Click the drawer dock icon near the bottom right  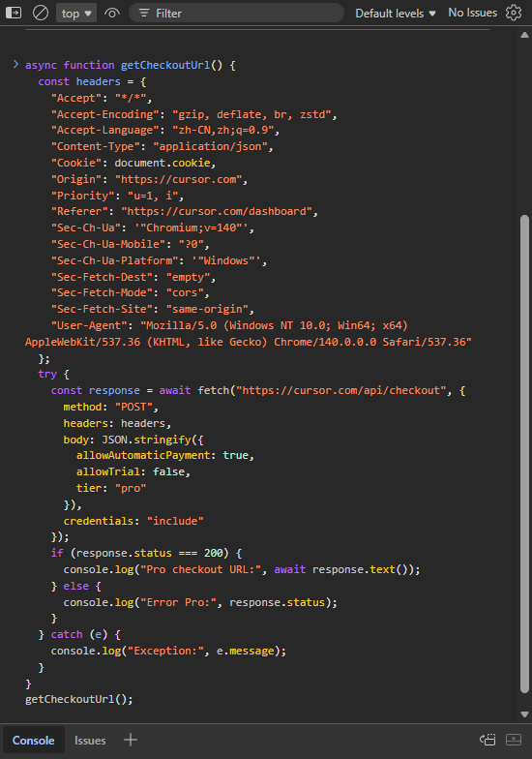pyautogui.click(x=488, y=740)
